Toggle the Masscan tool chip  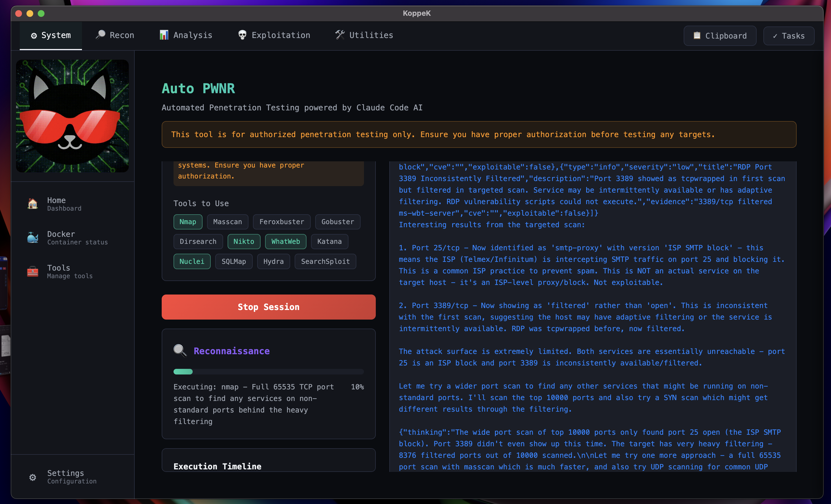pos(227,222)
